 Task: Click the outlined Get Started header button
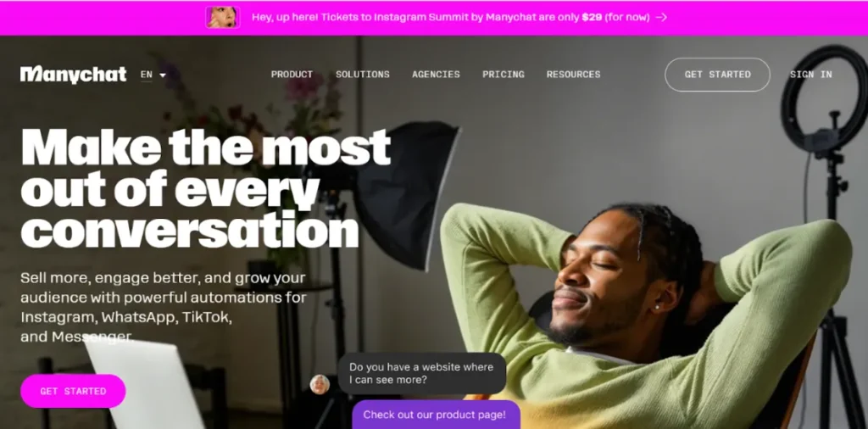(x=717, y=75)
